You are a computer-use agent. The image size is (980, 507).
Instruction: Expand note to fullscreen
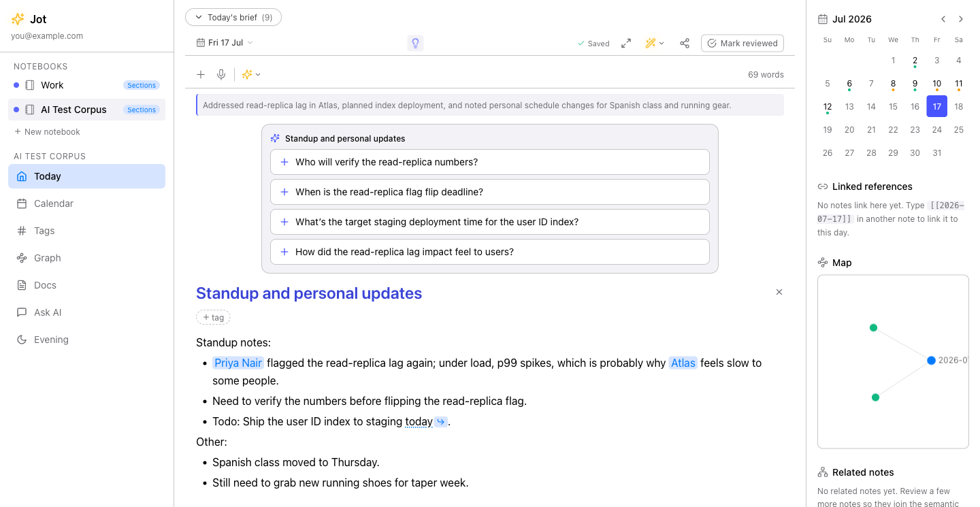[x=626, y=43]
